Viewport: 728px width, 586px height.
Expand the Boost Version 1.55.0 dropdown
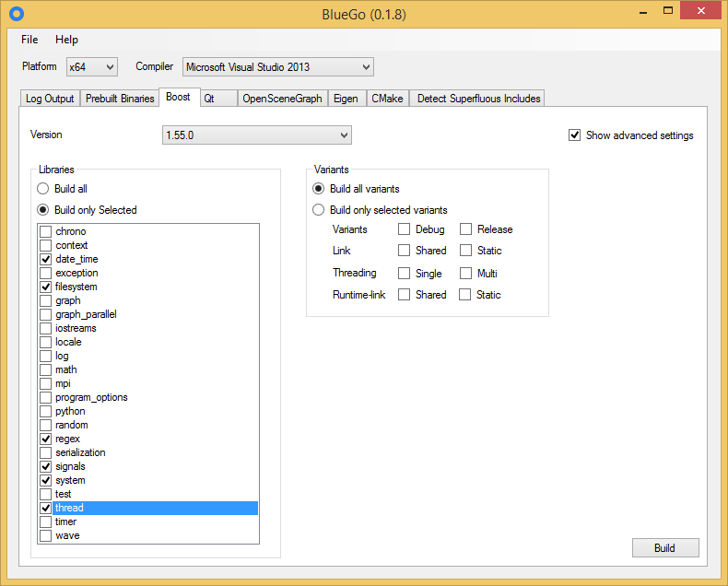tap(257, 135)
